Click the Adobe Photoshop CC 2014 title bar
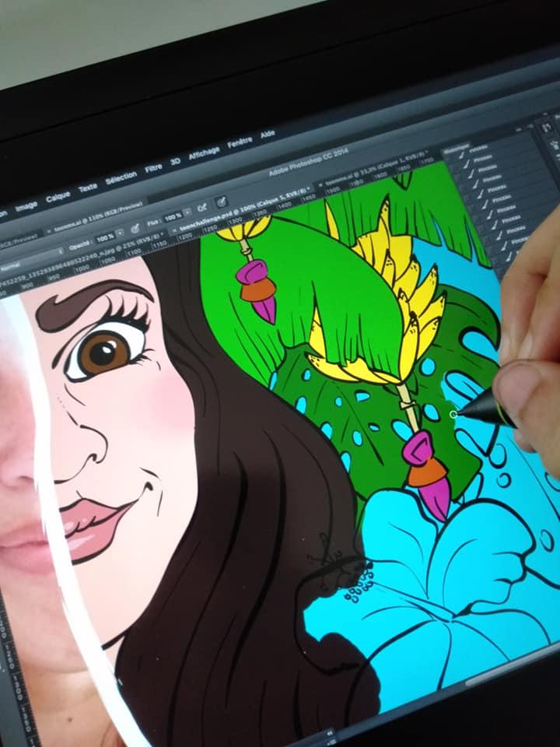The image size is (560, 747). tap(310, 162)
